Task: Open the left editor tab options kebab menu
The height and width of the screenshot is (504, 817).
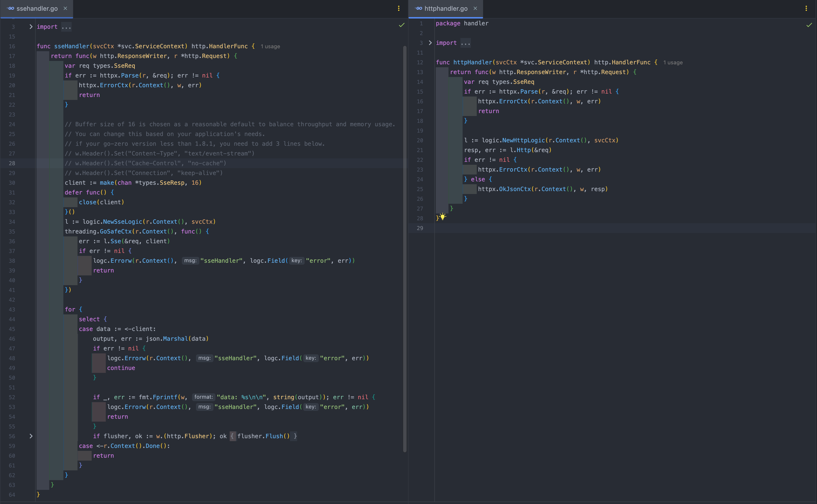Action: click(x=399, y=8)
